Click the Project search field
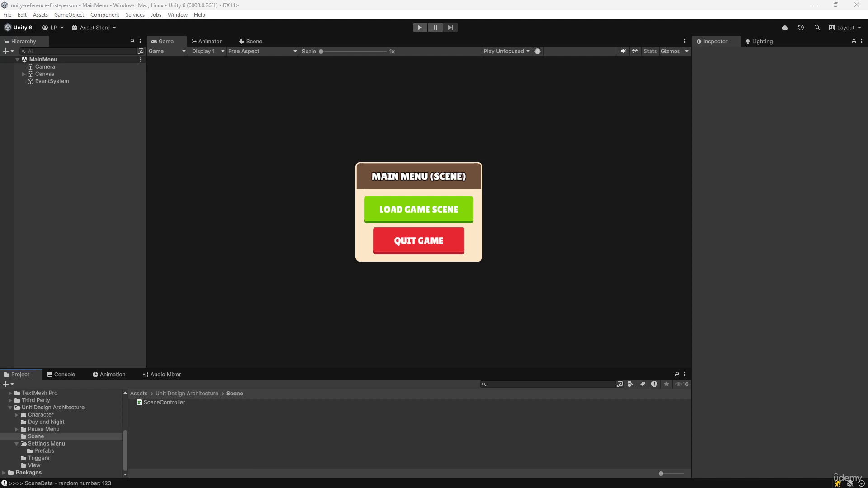 (548, 384)
